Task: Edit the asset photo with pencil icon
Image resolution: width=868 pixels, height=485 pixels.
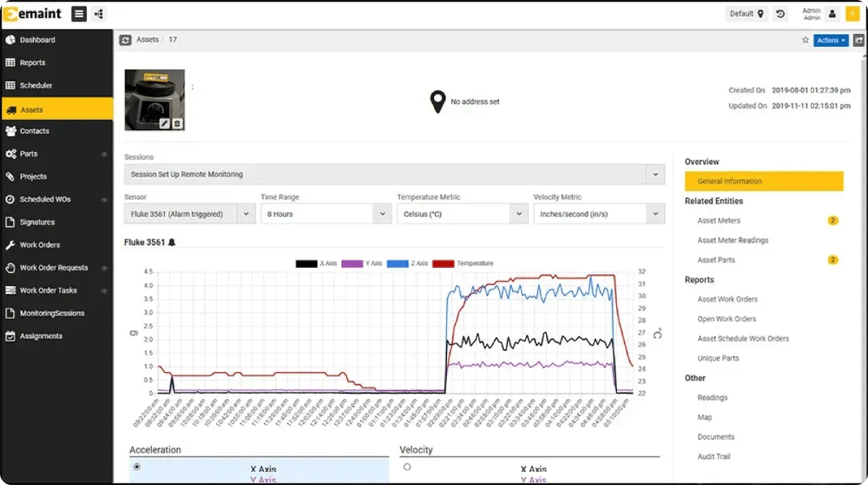Action: 165,124
